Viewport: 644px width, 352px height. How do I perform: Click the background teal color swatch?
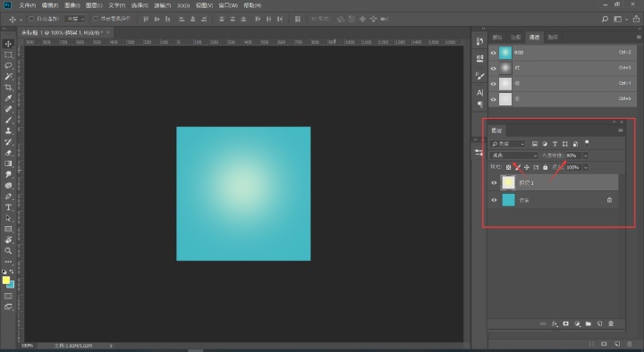tap(12, 285)
